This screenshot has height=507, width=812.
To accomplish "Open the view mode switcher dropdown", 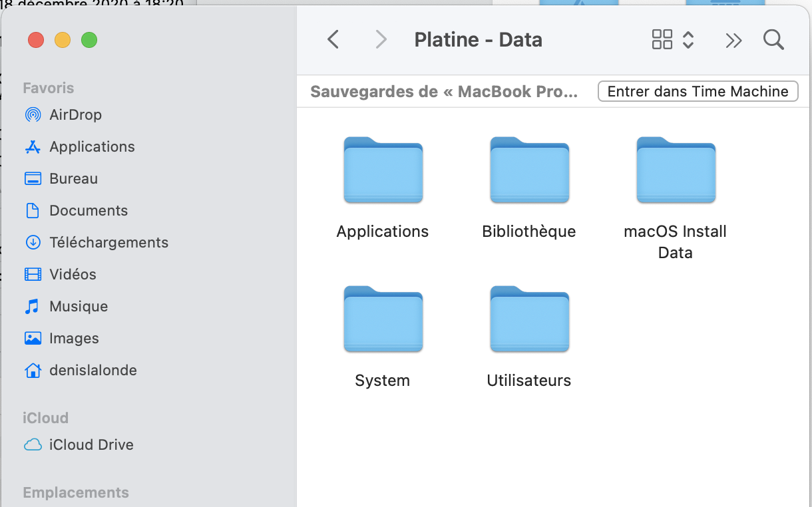I will point(673,40).
